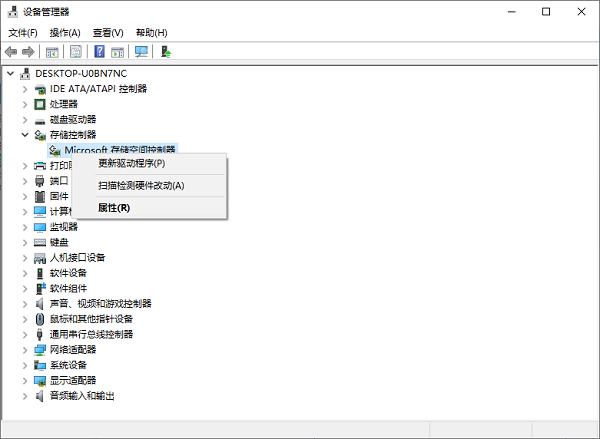Click the 鼠标和其他指针设备 mouse icon

tap(40, 319)
